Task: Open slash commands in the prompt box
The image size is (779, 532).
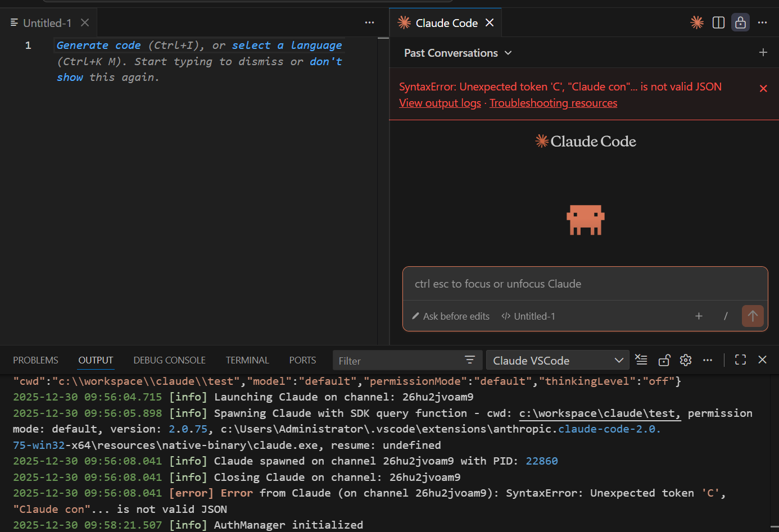Action: 726,316
